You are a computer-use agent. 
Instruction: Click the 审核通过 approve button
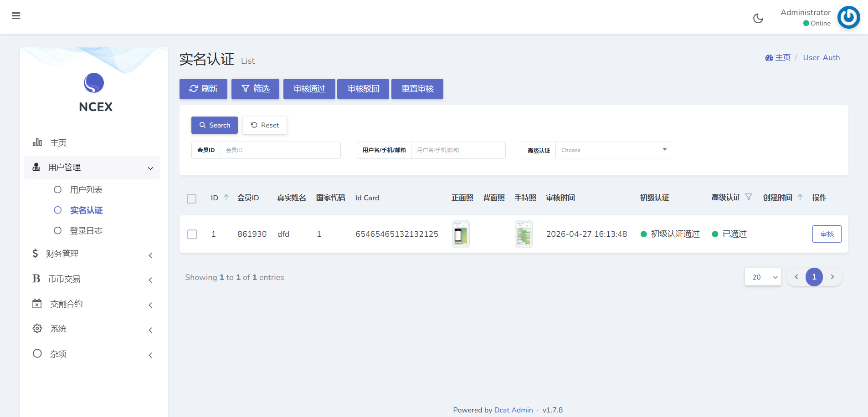[x=309, y=89]
